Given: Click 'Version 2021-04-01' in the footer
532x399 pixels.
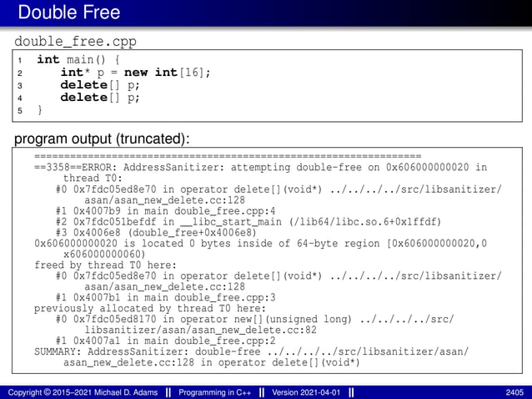Looking at the screenshot, I should tap(306, 392).
